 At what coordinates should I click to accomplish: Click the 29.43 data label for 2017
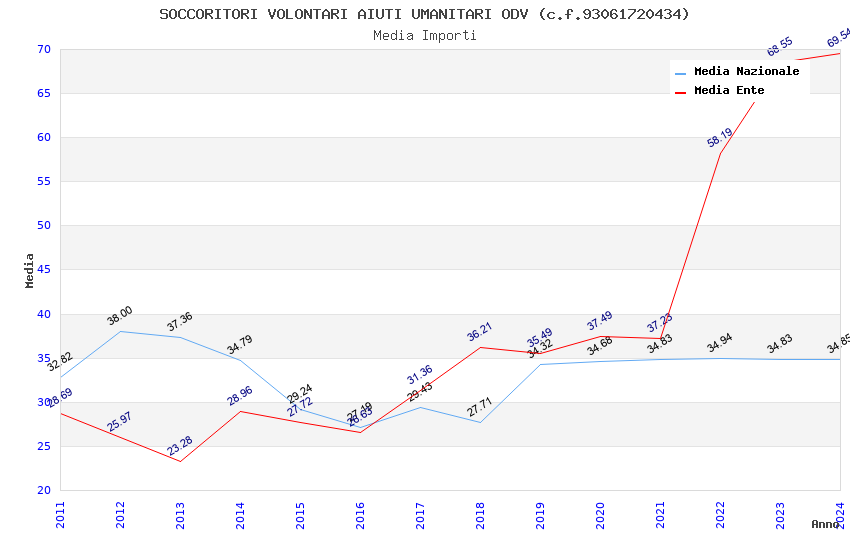coord(420,392)
